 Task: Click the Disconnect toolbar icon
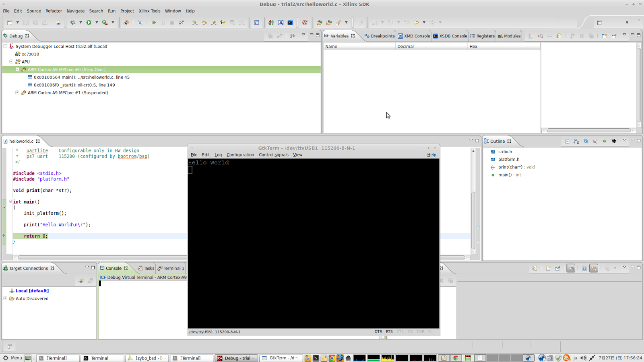pos(182,23)
